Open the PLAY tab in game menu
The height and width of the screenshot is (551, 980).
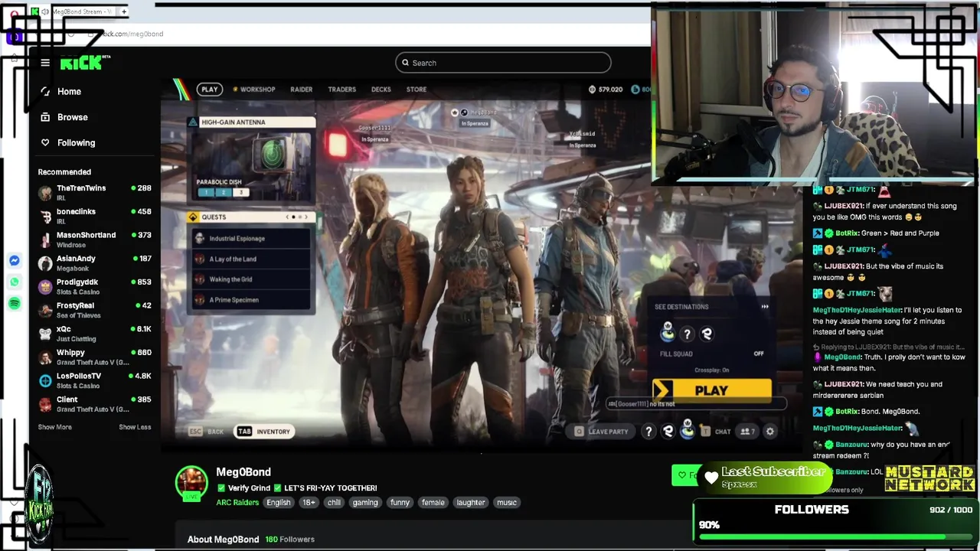pyautogui.click(x=210, y=90)
